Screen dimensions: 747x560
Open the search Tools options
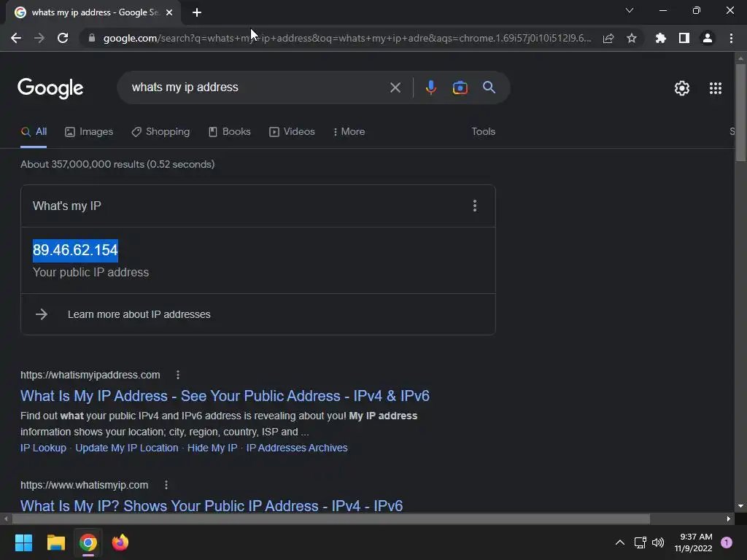483,131
